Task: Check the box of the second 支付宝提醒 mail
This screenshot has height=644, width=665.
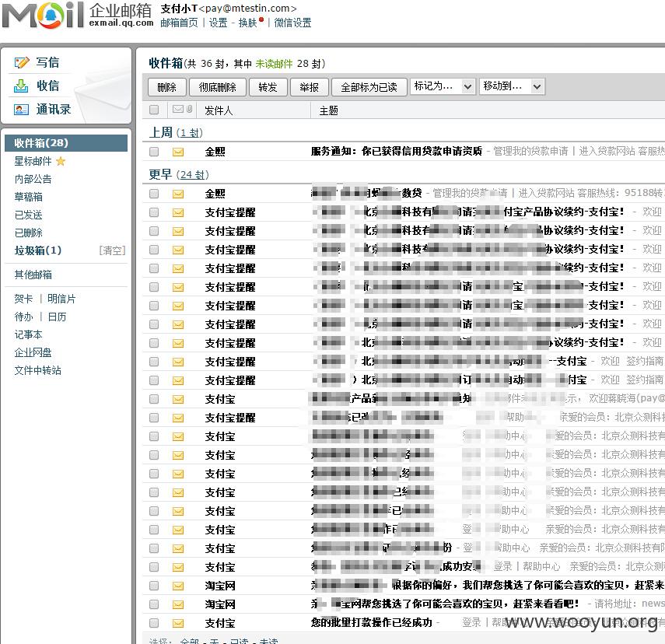Action: click(154, 231)
